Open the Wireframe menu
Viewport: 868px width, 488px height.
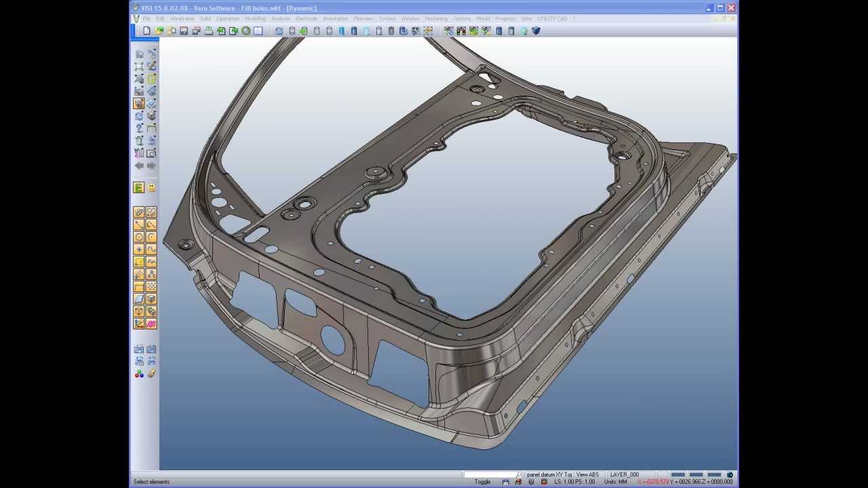coord(182,19)
